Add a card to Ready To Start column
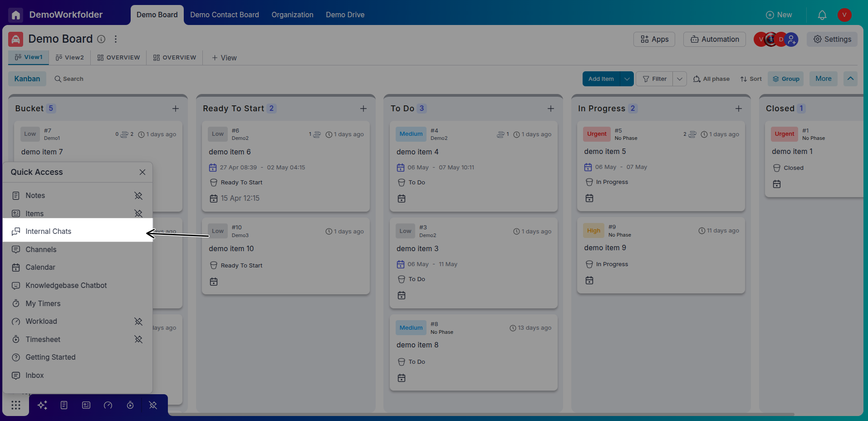Image resolution: width=868 pixels, height=421 pixels. (x=363, y=109)
